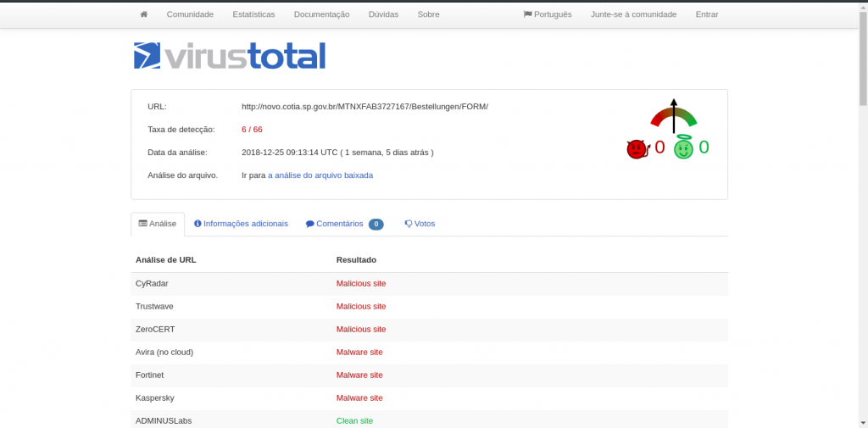The height and width of the screenshot is (428, 868).
Task: Switch to the Votos tab
Action: (420, 224)
